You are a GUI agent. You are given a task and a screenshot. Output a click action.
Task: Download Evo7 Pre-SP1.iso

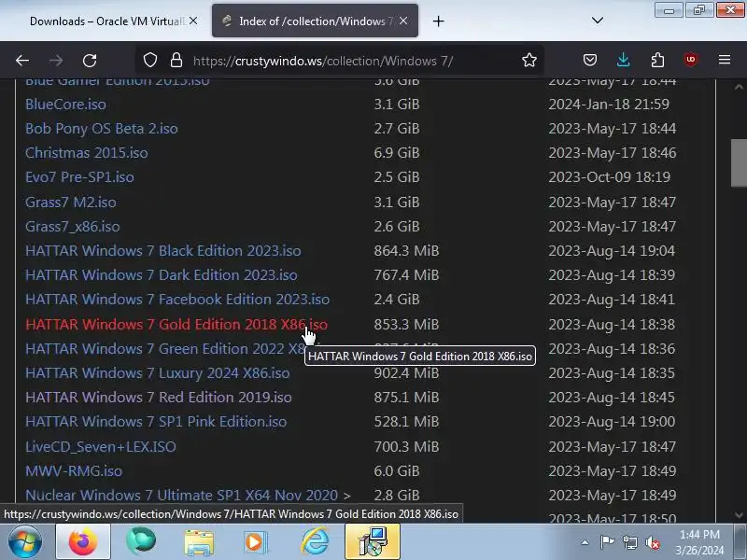coord(79,177)
